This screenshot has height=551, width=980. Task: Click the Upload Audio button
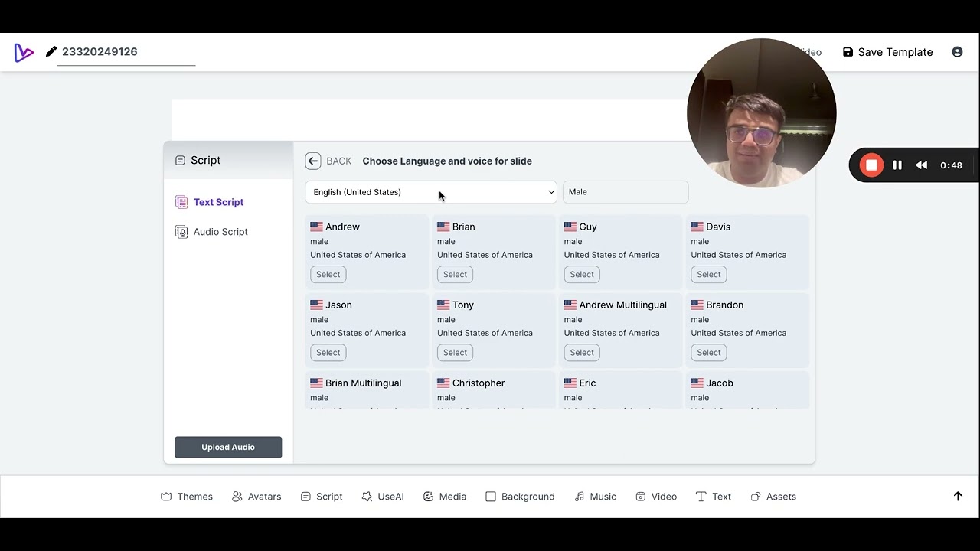click(228, 447)
